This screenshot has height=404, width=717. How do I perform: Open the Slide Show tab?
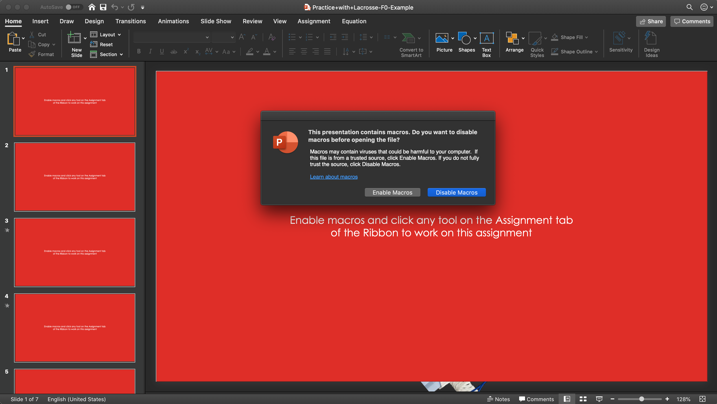pos(216,21)
